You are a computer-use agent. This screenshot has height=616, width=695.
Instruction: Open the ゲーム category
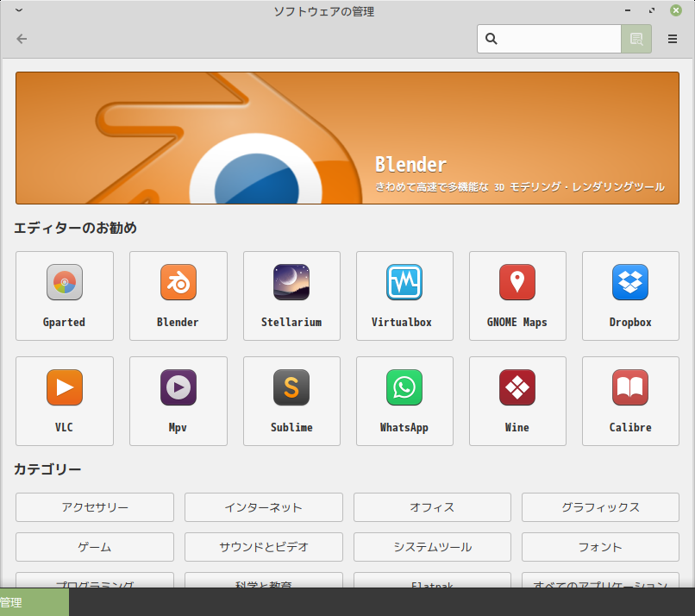(95, 547)
